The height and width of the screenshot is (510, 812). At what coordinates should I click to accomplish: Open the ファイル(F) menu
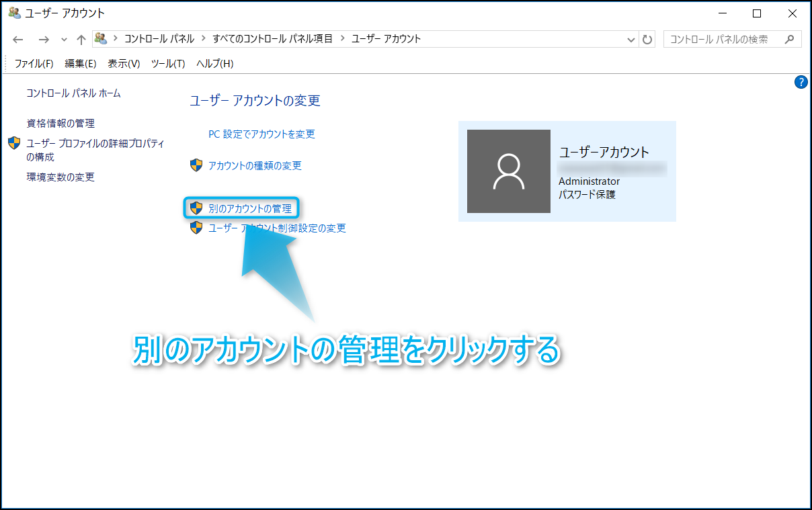point(34,63)
